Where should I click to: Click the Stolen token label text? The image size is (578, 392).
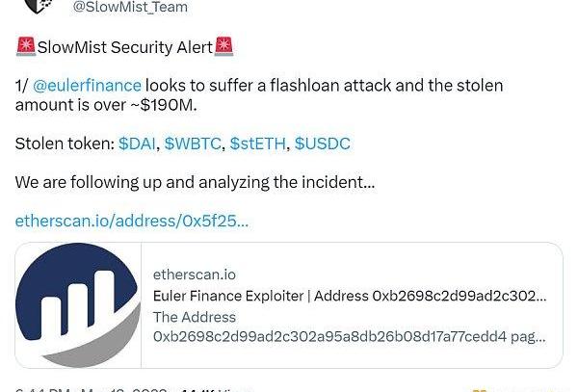click(65, 144)
